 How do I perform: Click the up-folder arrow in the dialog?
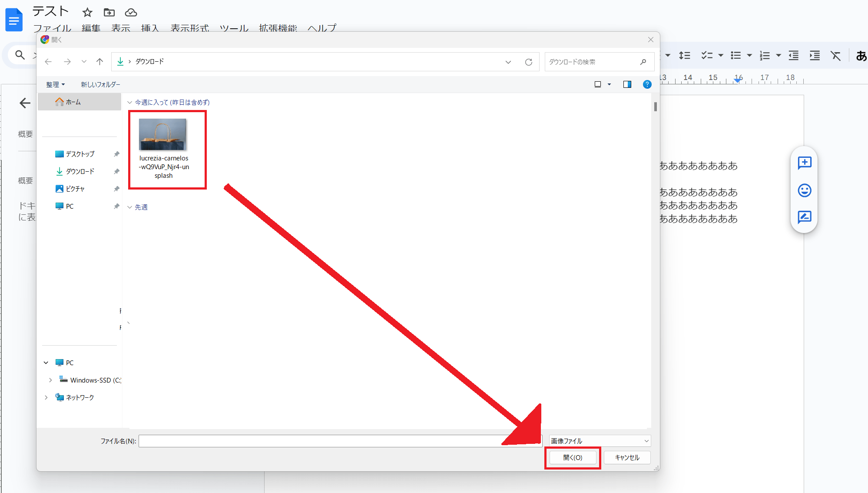point(99,62)
